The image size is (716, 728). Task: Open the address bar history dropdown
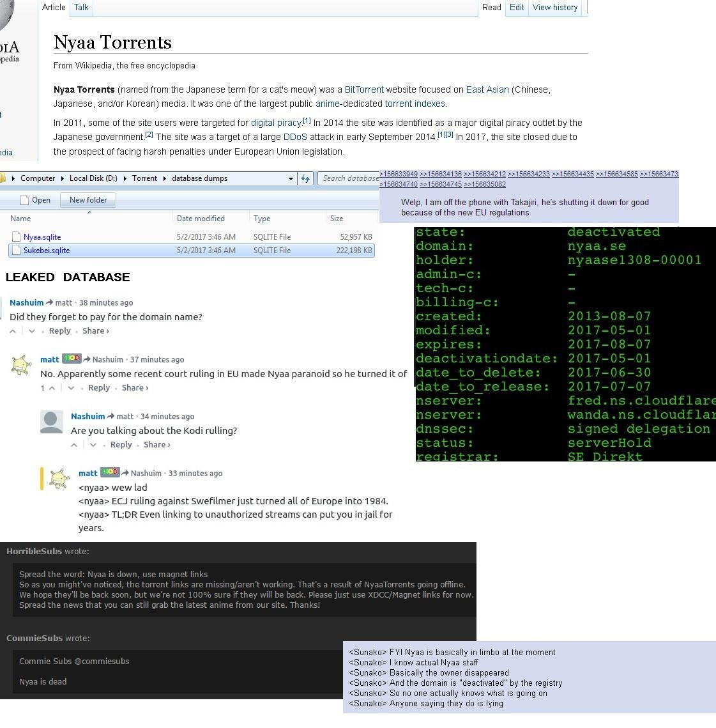(291, 178)
